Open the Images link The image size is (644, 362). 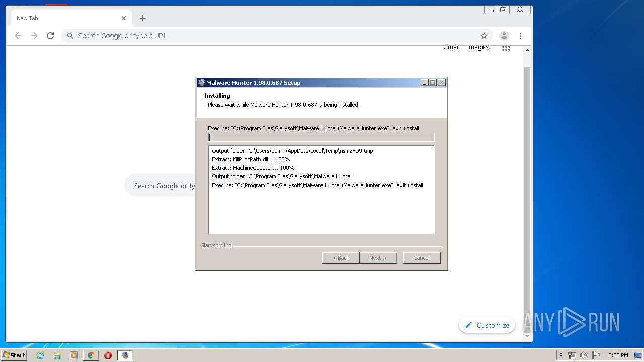tap(477, 47)
